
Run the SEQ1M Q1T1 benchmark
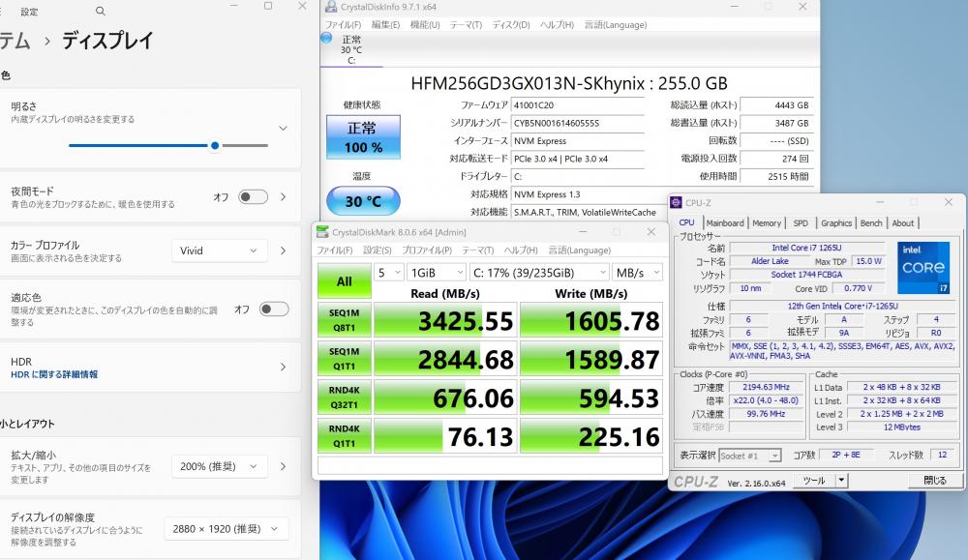point(345,358)
